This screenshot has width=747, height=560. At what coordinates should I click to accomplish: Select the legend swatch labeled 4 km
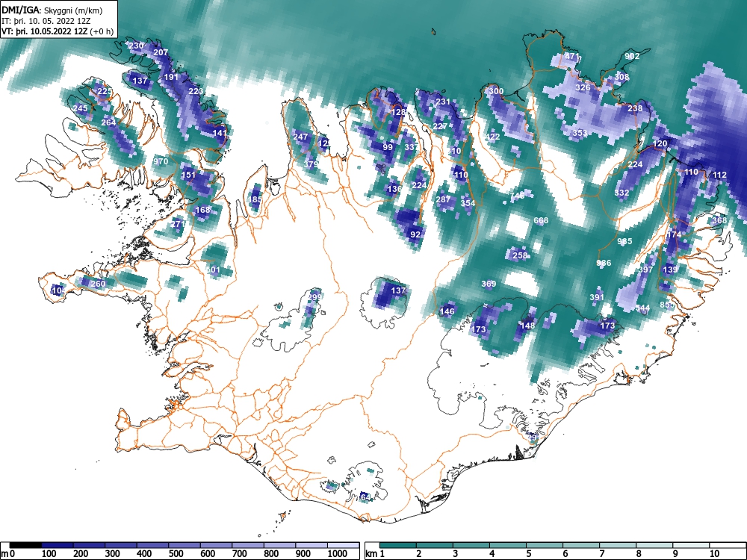click(x=508, y=545)
